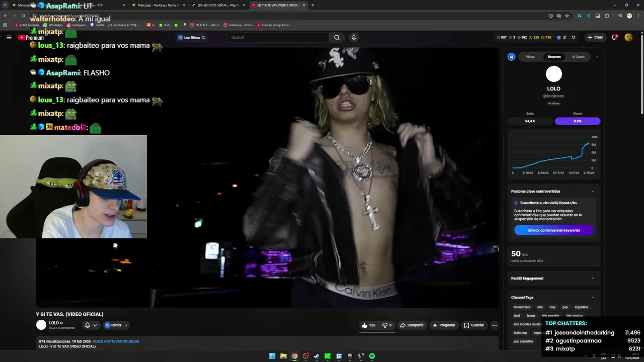This screenshot has height=362, width=644.
Task: Click the Compartir share button
Action: pos(412,325)
